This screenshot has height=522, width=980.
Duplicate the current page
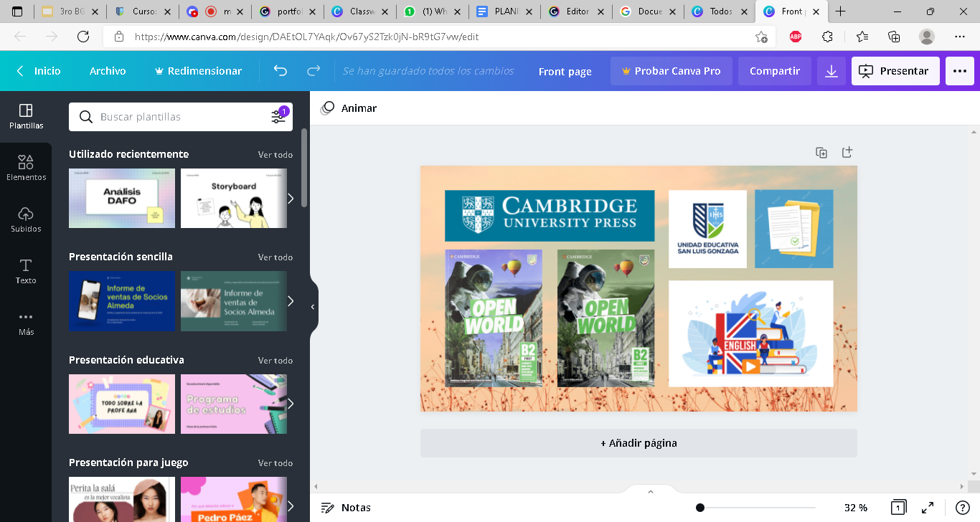[821, 152]
